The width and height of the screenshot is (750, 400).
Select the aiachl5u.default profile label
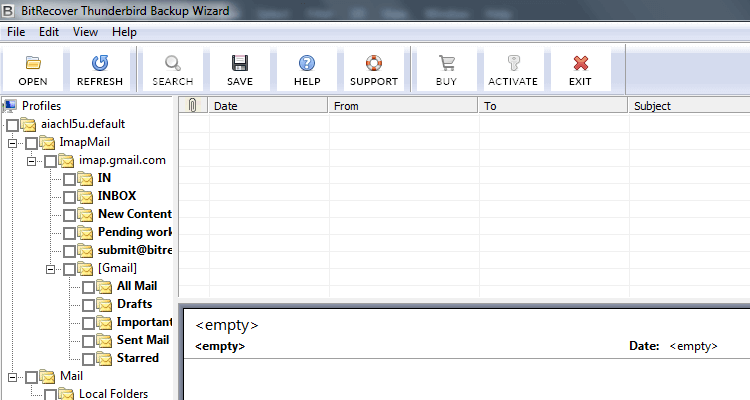[x=83, y=124]
